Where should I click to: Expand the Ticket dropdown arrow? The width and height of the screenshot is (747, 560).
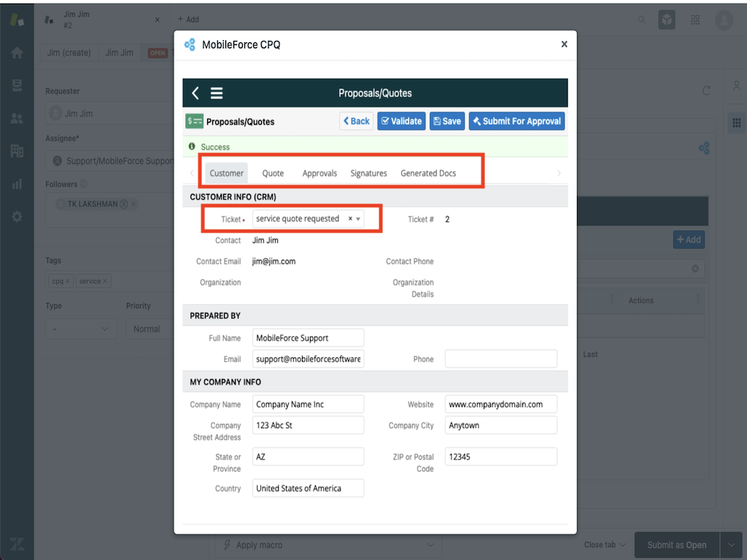(358, 219)
